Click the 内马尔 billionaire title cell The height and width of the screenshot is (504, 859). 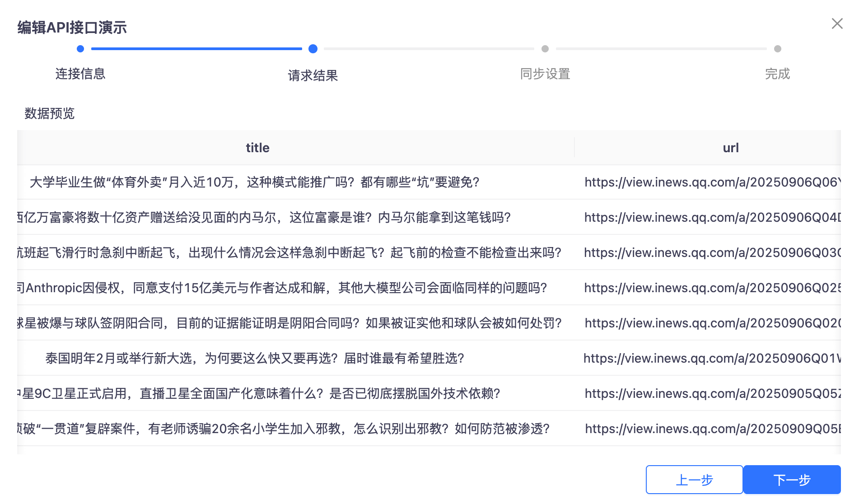[264, 217]
